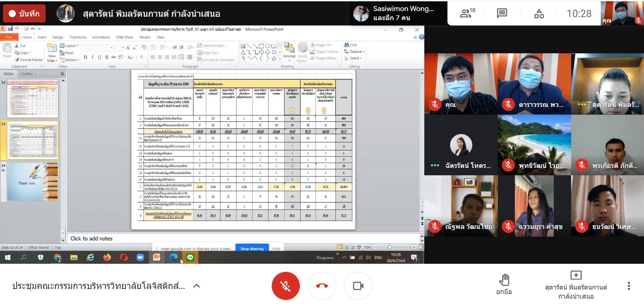Open the Layout dropdown in Slides group

click(x=69, y=46)
